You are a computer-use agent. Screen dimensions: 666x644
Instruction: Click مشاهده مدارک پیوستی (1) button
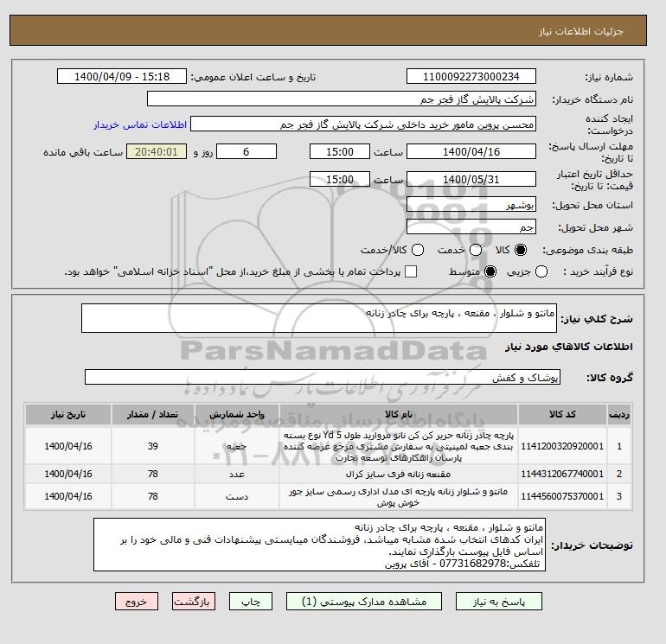click(364, 602)
